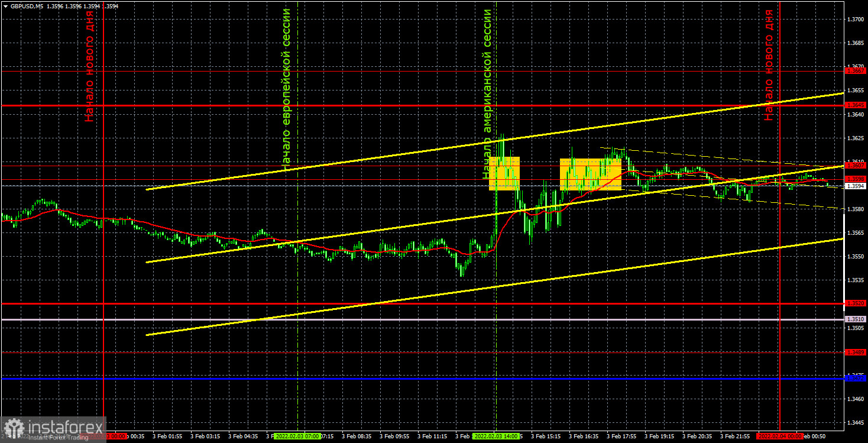Click the '3 Feb 15:15' time axis label

[x=546, y=436]
